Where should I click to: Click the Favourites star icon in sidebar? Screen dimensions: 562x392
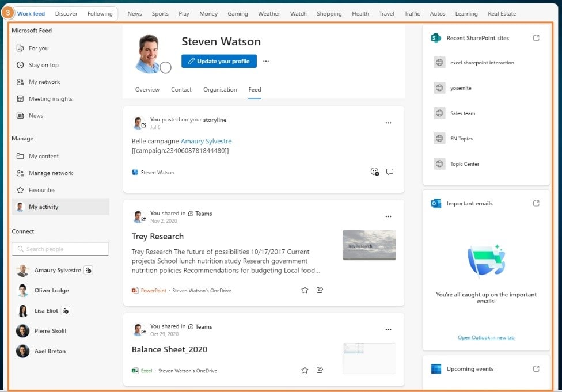[20, 190]
